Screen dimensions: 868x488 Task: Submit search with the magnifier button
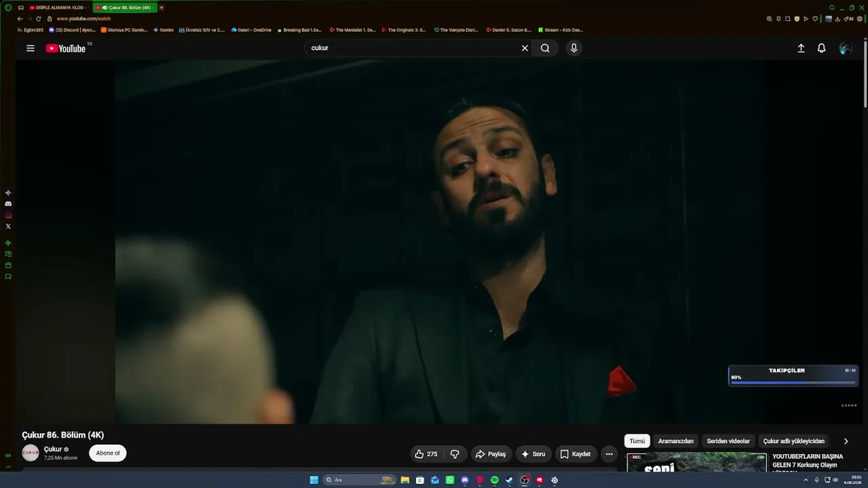[545, 48]
